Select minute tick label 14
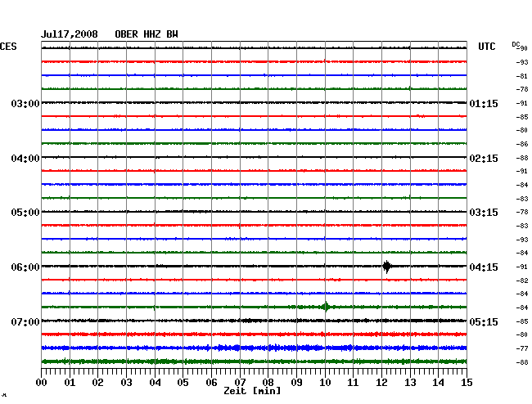The height and width of the screenshot is (404, 532). pos(438,383)
